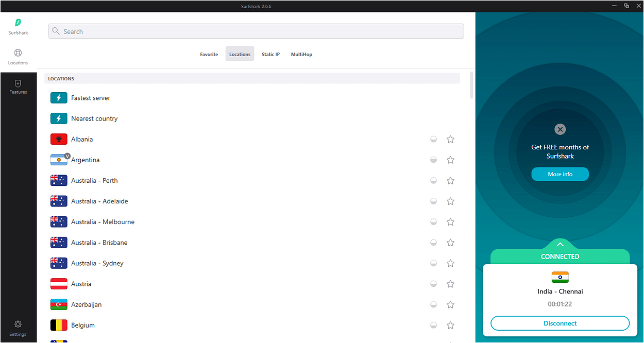Click the Nearest country lightning icon

tap(59, 118)
